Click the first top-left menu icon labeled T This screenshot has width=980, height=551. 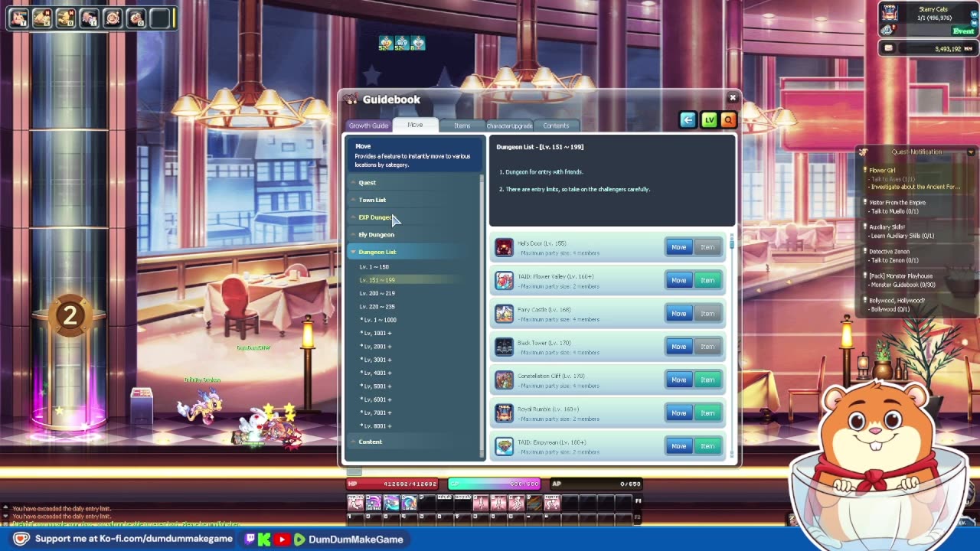19,18
